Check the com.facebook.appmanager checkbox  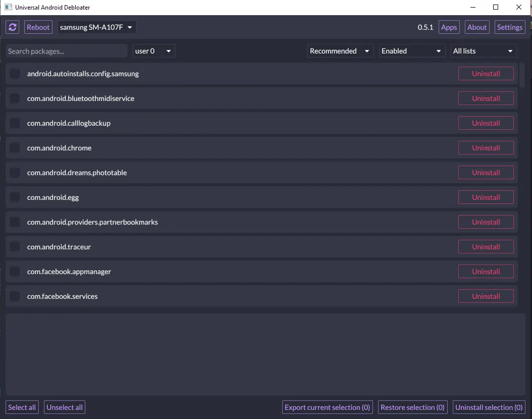(x=15, y=272)
